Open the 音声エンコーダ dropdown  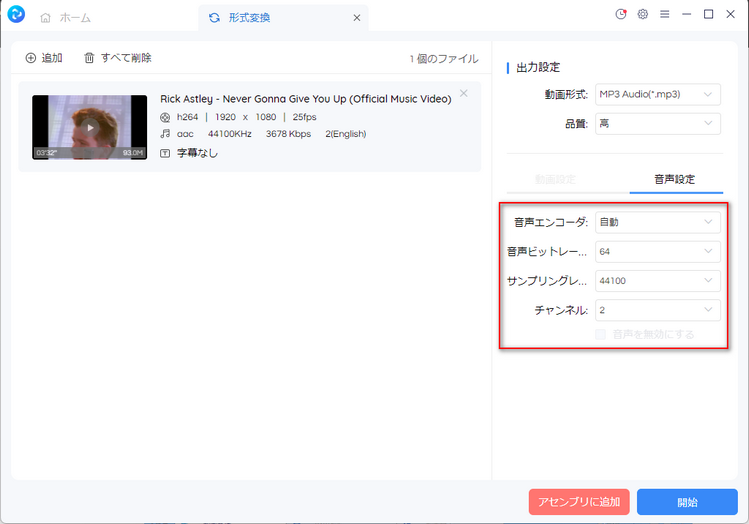point(657,222)
